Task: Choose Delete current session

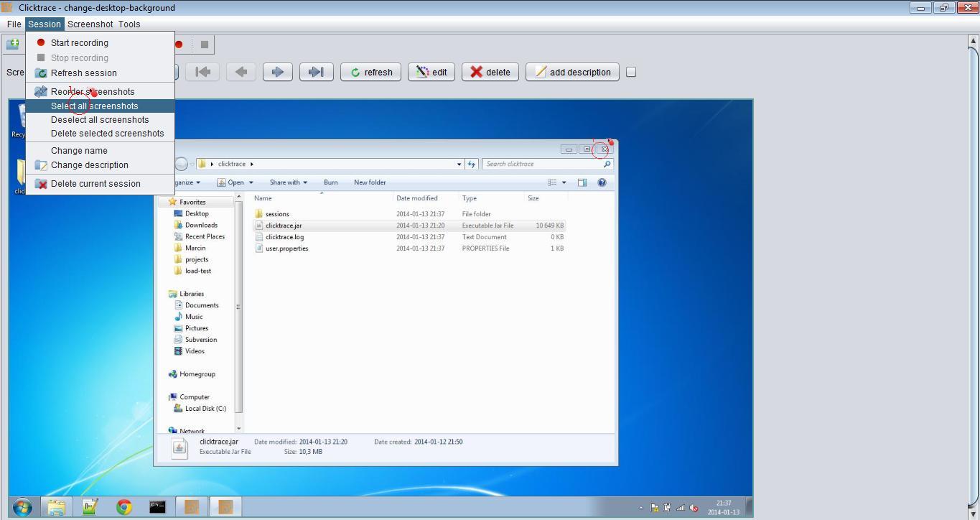Action: point(101,183)
